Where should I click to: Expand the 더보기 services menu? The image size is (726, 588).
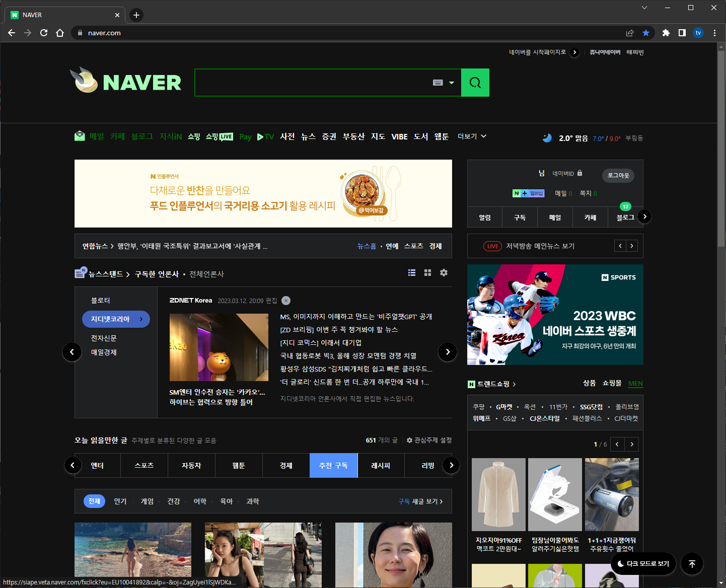[x=472, y=136]
